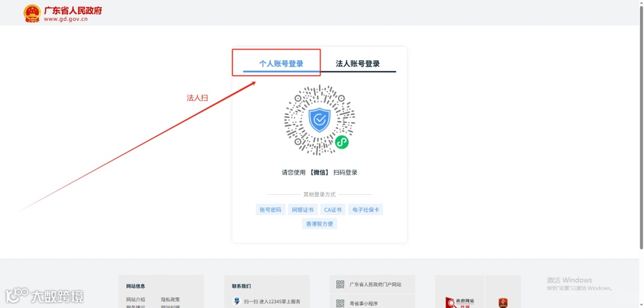Choose 电子社保卡 login method
644x308 pixels.
366,210
